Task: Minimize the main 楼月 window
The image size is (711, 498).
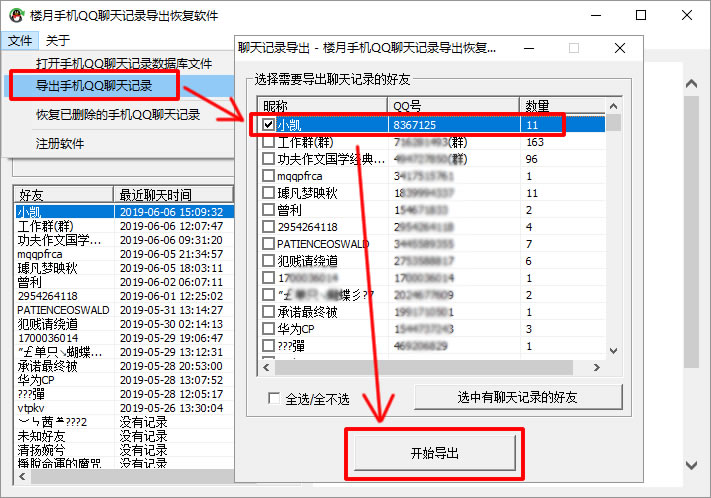Action: (596, 15)
